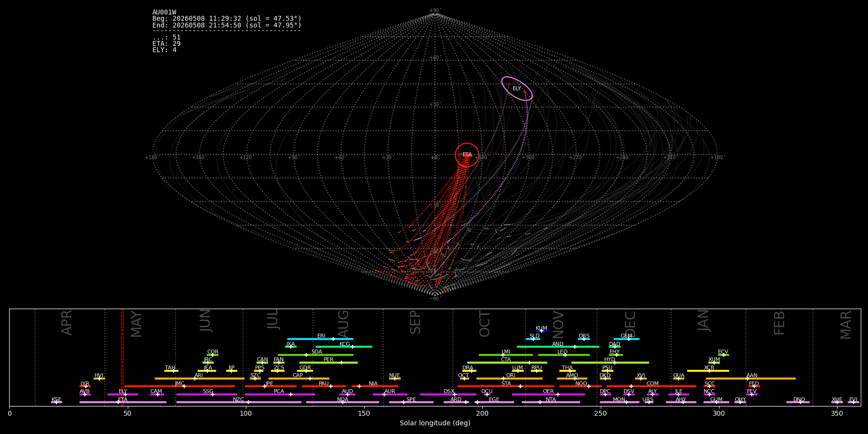
Task: Click the SDA green shower bar
Action: (x=315, y=355)
